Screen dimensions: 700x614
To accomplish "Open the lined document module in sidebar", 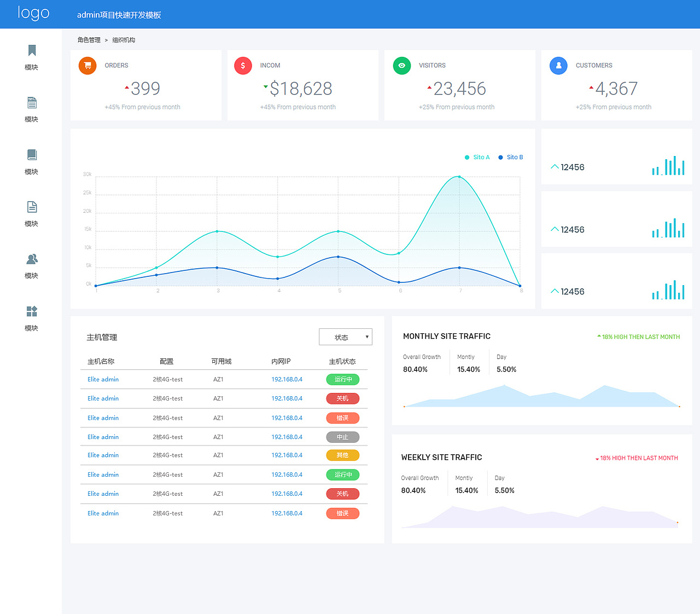I will [32, 102].
